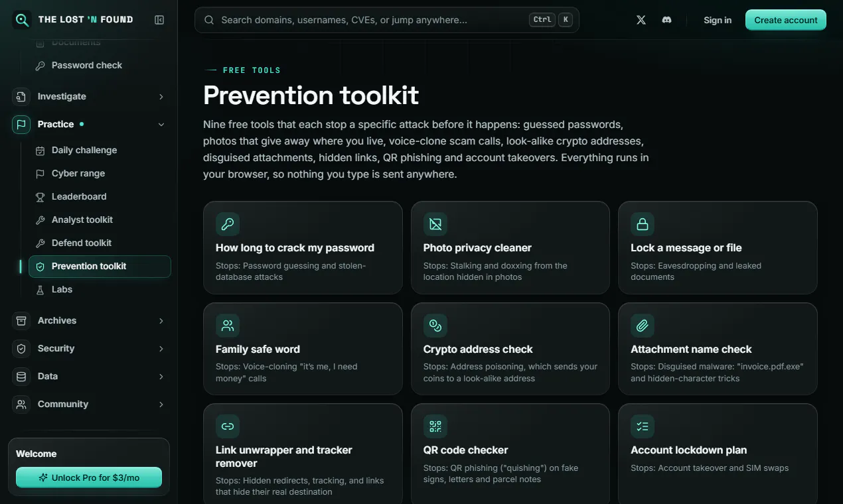
Task: Click the key icon on password crack card
Action: [x=228, y=224]
